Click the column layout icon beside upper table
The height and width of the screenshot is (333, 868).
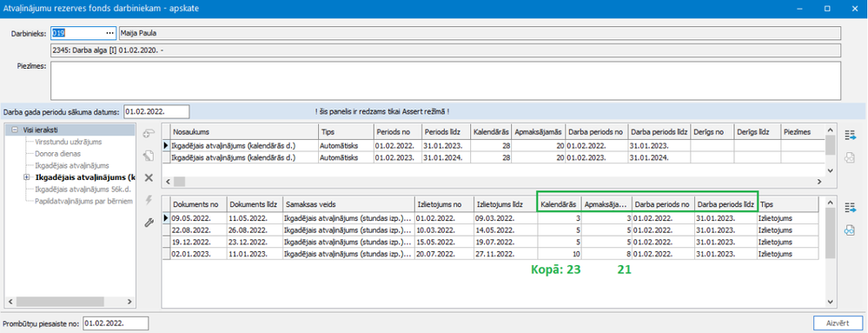coord(850,135)
